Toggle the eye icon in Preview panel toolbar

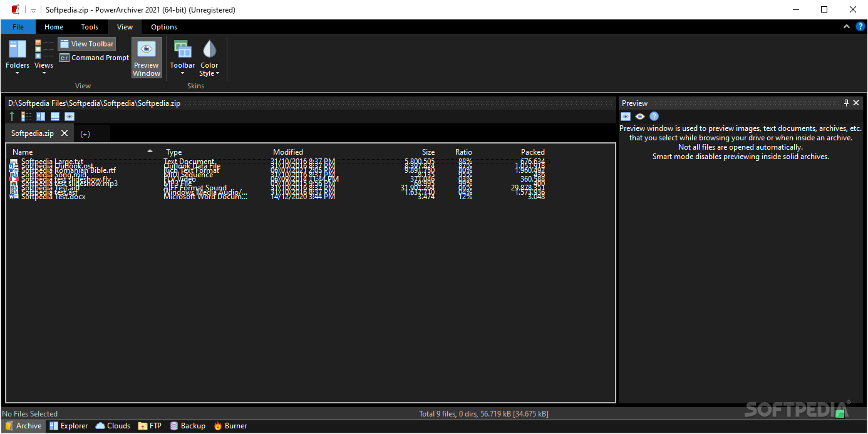coord(640,116)
